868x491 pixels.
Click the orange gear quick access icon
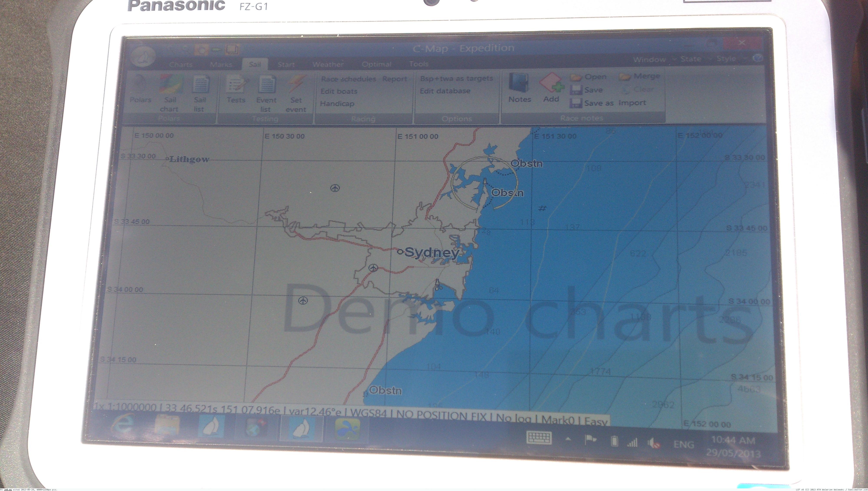pos(202,50)
